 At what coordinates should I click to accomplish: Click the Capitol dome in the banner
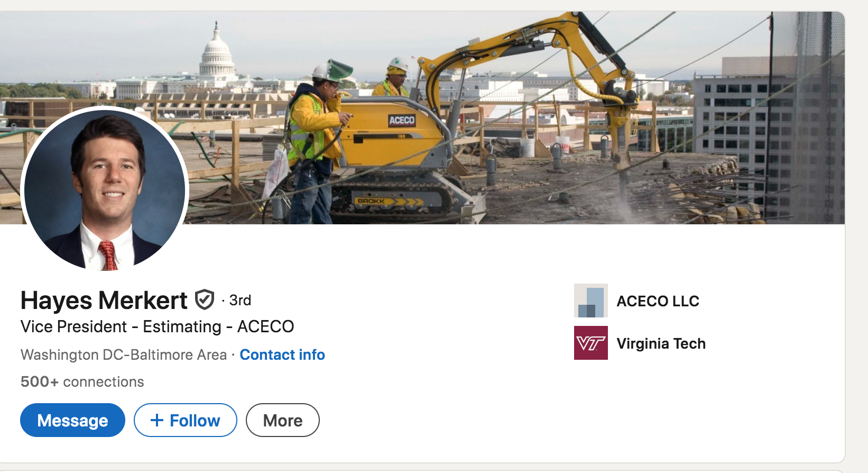click(x=217, y=53)
